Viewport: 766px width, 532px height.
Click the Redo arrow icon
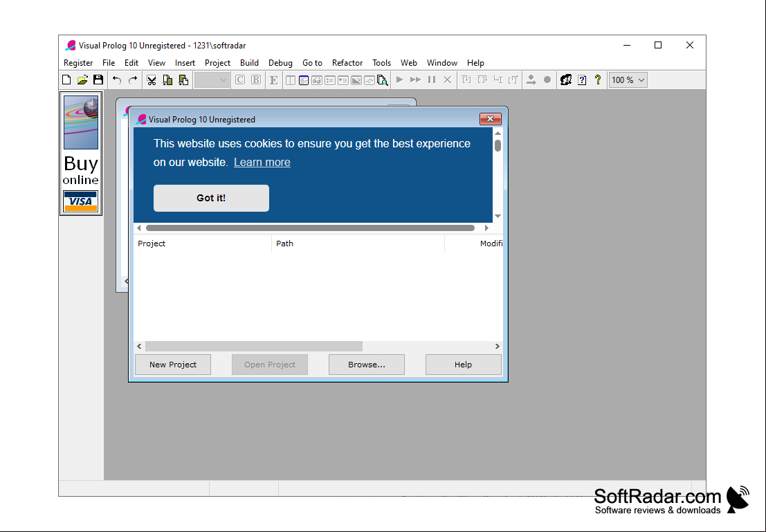click(x=133, y=80)
